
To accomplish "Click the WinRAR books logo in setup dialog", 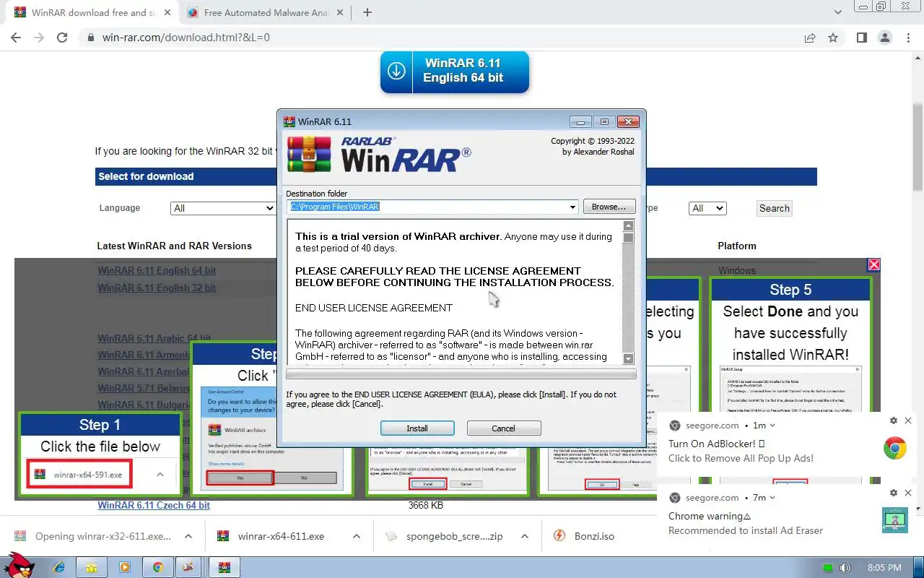I will point(309,154).
